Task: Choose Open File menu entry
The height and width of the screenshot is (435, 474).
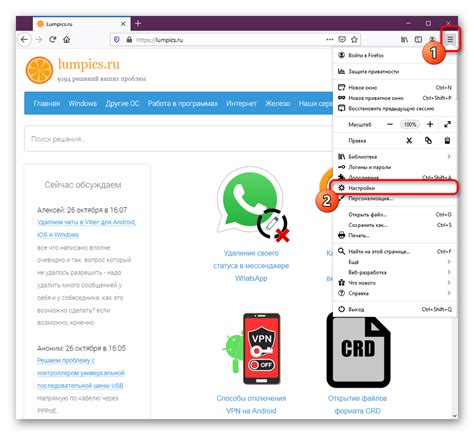Action: (395, 215)
